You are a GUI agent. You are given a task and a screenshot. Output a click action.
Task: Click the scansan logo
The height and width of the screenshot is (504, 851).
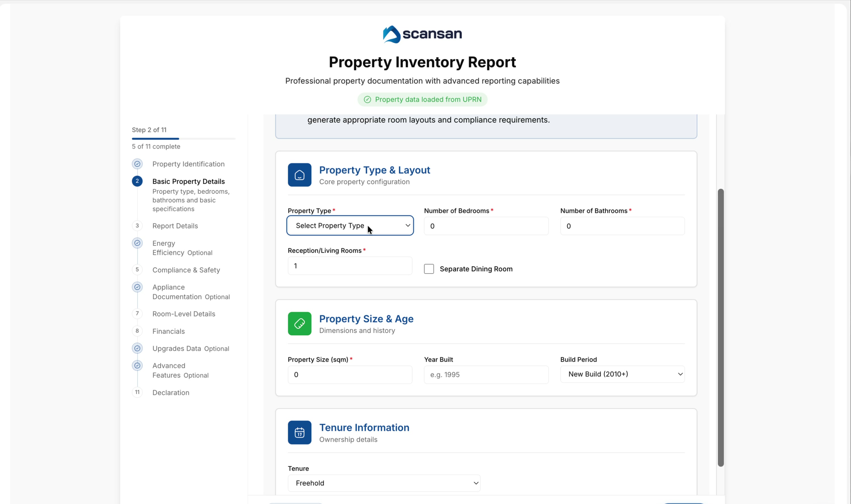pyautogui.click(x=422, y=34)
